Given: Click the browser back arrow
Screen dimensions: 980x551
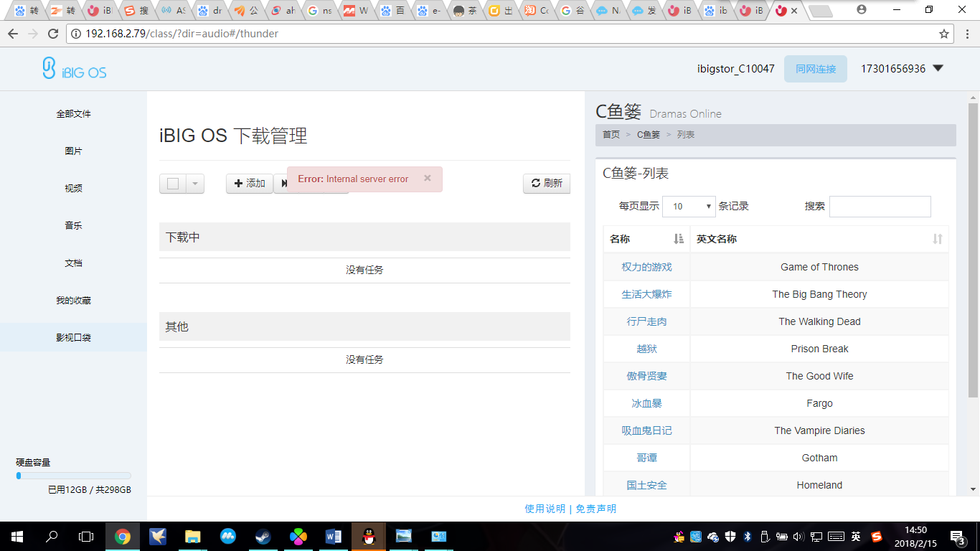Looking at the screenshot, I should 13,34.
